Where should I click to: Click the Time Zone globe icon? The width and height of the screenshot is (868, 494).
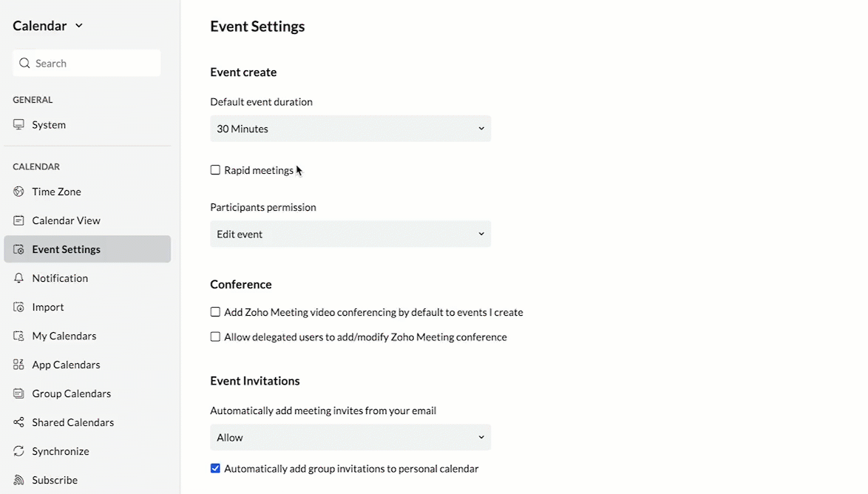pos(18,192)
